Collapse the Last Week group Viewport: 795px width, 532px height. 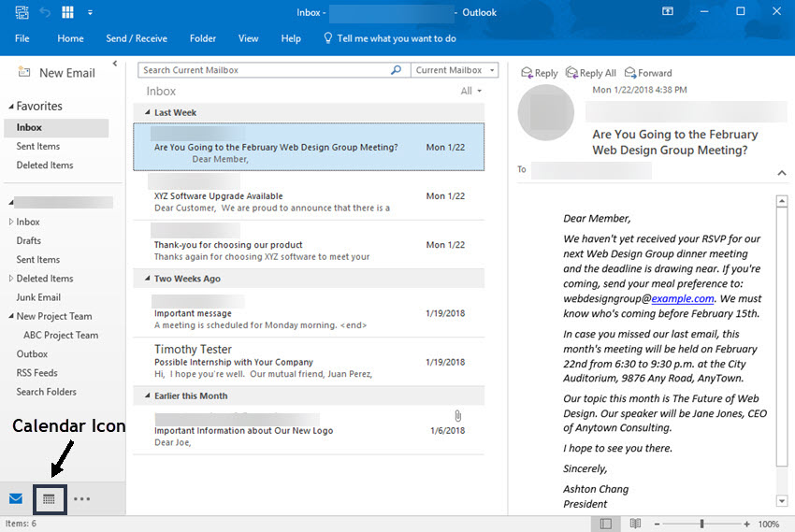pyautogui.click(x=148, y=112)
